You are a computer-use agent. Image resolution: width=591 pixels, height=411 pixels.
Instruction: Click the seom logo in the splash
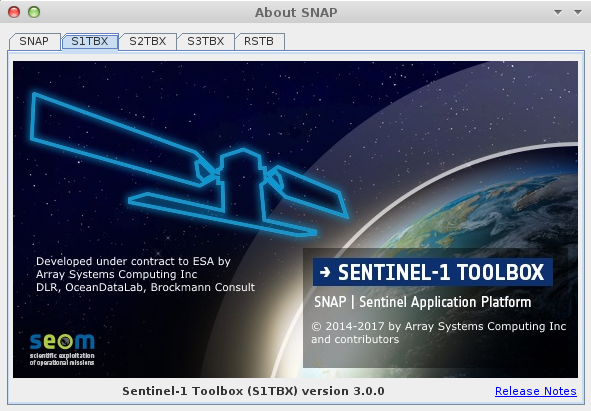click(62, 349)
